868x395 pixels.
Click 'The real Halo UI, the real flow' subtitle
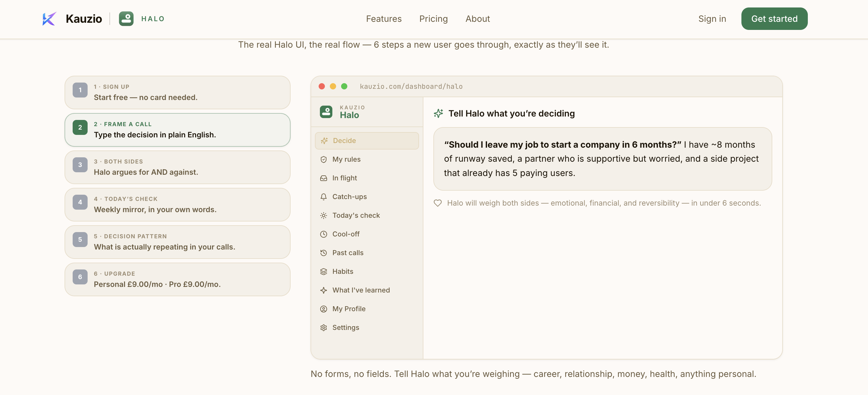423,45
